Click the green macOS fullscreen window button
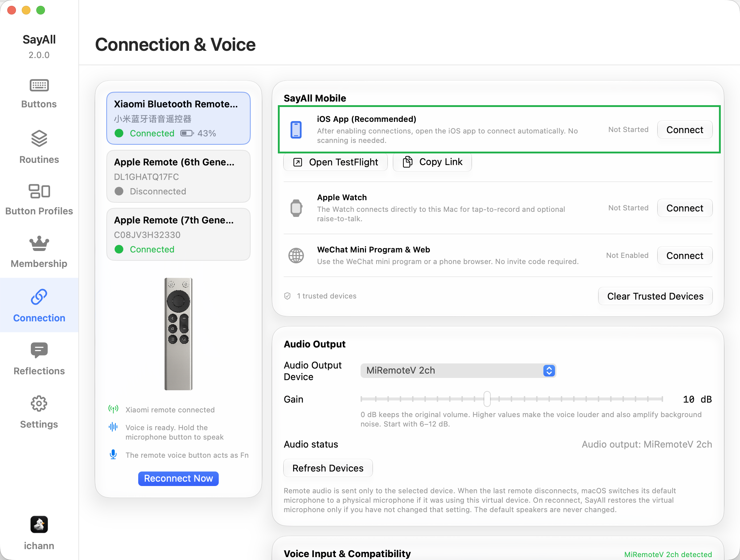Screen dimensions: 740x560 pyautogui.click(x=41, y=10)
